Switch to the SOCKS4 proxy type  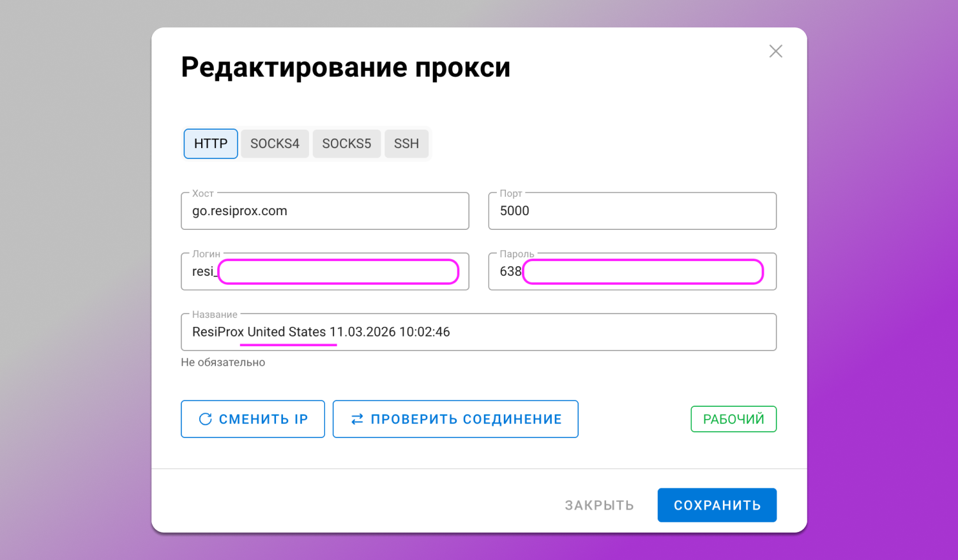(275, 144)
